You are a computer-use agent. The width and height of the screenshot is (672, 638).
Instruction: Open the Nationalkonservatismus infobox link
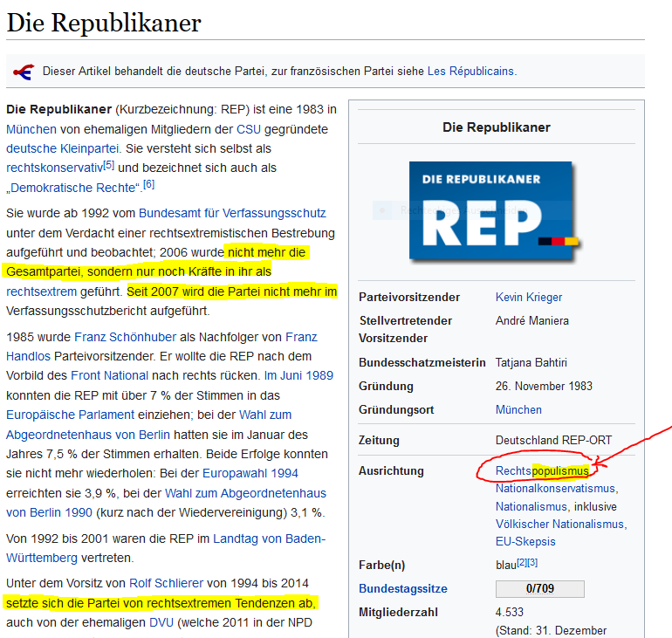pyautogui.click(x=555, y=488)
